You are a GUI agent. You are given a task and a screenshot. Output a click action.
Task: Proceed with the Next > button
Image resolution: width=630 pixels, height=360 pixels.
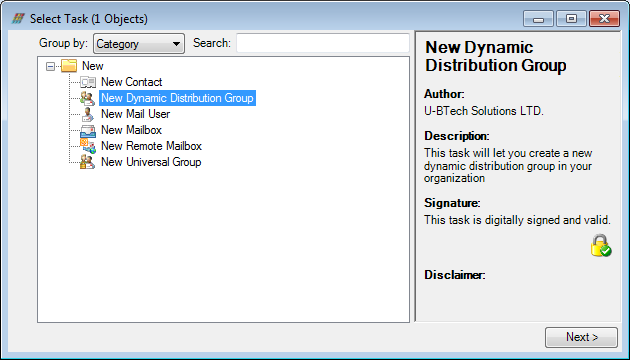point(581,337)
